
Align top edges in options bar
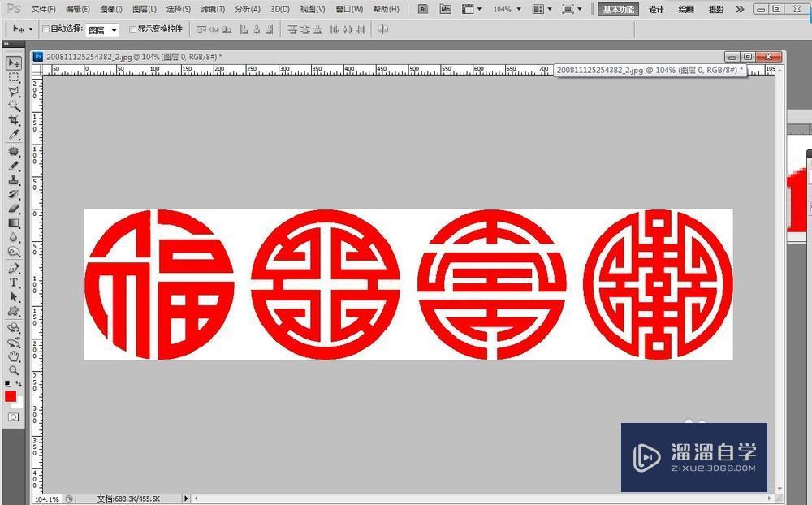point(202,29)
